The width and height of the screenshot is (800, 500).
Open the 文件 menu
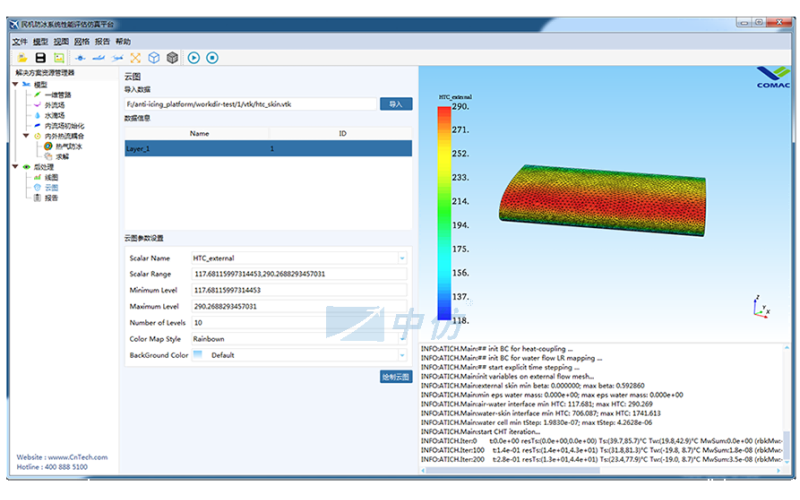20,41
